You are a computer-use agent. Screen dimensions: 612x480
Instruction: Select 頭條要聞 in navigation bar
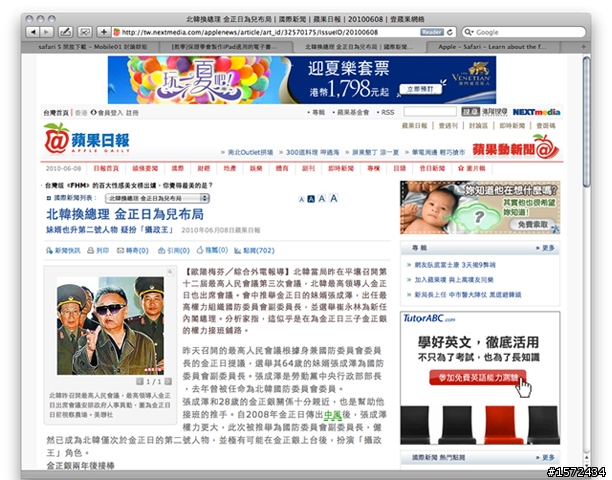145,169
